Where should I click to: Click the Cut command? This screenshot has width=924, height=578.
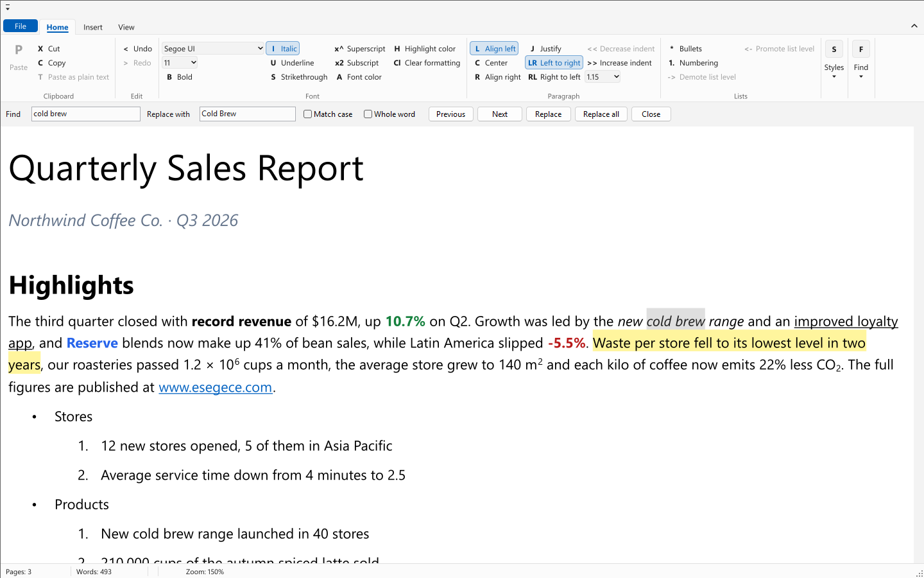pyautogui.click(x=49, y=49)
